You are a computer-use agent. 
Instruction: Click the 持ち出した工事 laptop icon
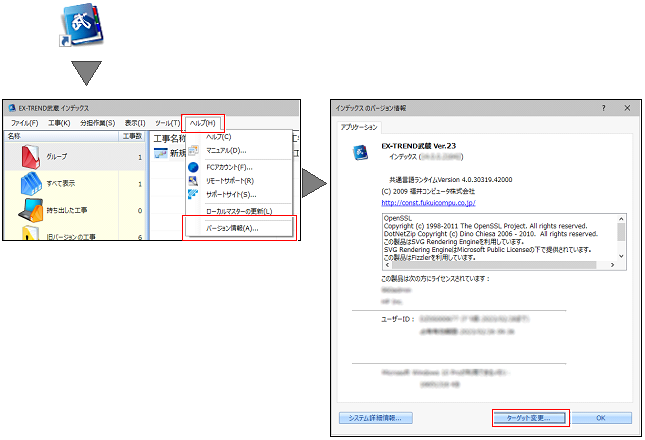tap(31, 210)
